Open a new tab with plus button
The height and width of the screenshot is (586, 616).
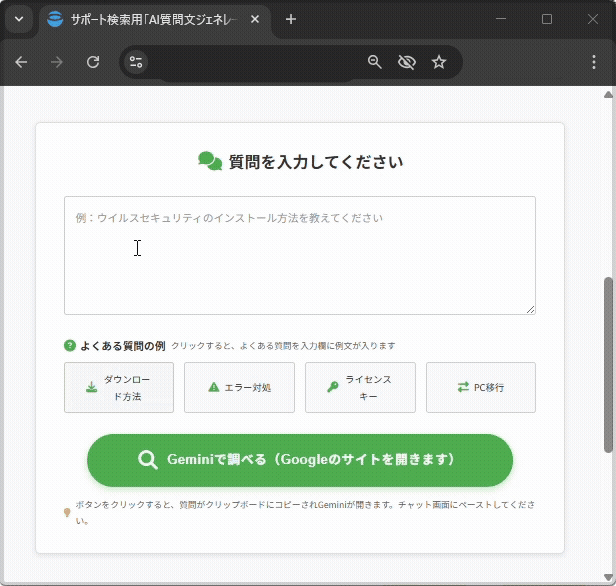tap(291, 19)
